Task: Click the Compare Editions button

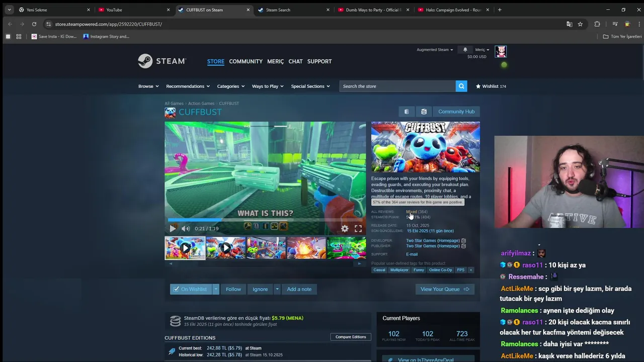Action: click(351, 337)
